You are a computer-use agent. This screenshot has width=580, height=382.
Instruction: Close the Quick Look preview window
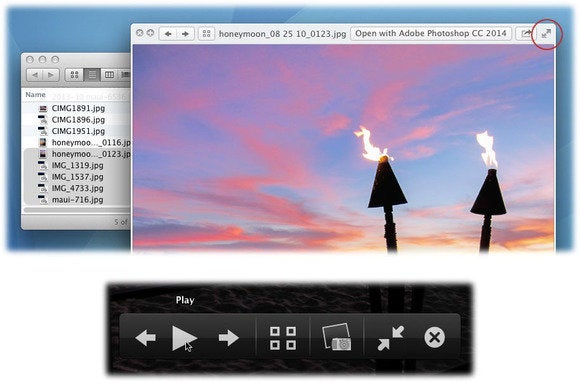coord(139,33)
